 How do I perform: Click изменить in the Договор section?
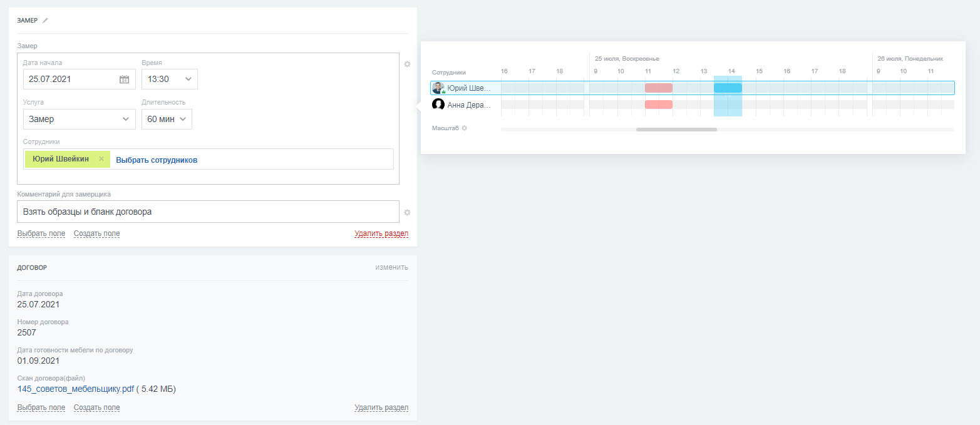(391, 267)
